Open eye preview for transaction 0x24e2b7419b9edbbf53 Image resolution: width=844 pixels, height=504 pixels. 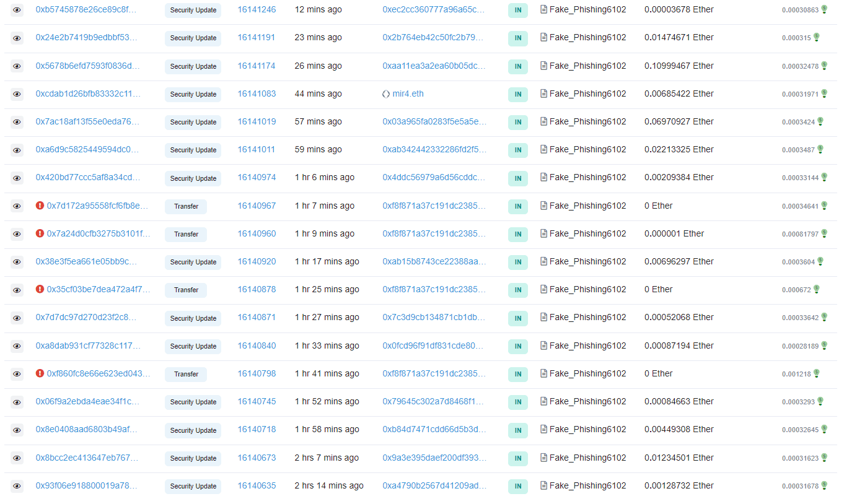pos(17,38)
